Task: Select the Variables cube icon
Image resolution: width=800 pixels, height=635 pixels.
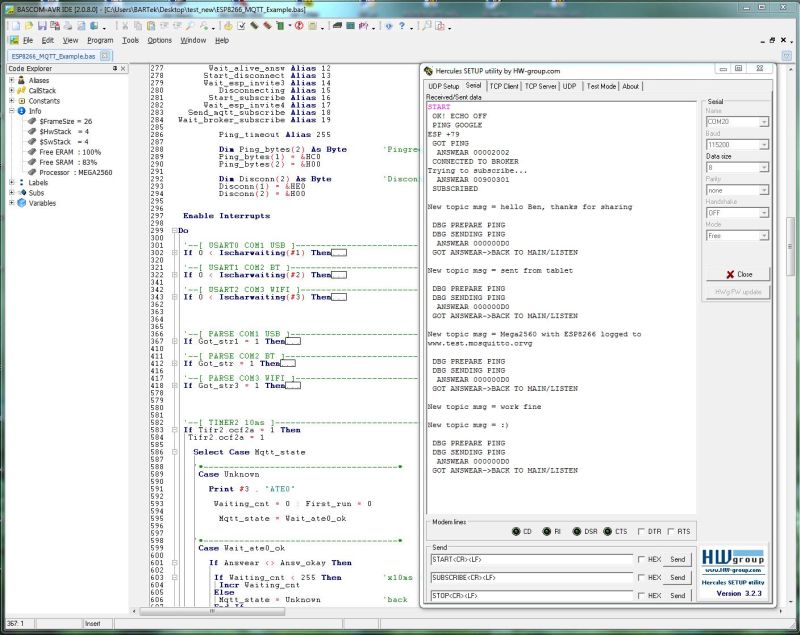Action: pos(21,203)
